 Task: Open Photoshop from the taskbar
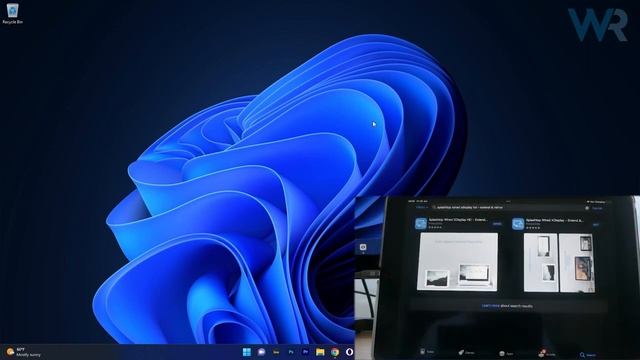(x=291, y=352)
